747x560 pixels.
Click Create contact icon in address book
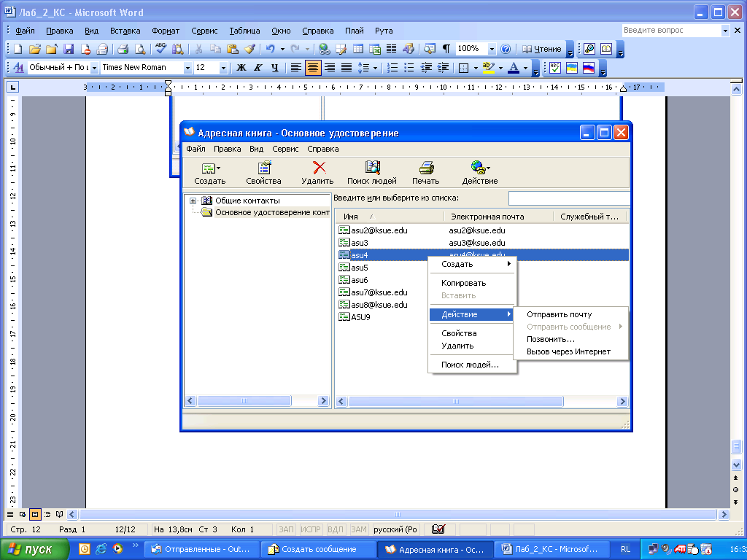(x=209, y=172)
